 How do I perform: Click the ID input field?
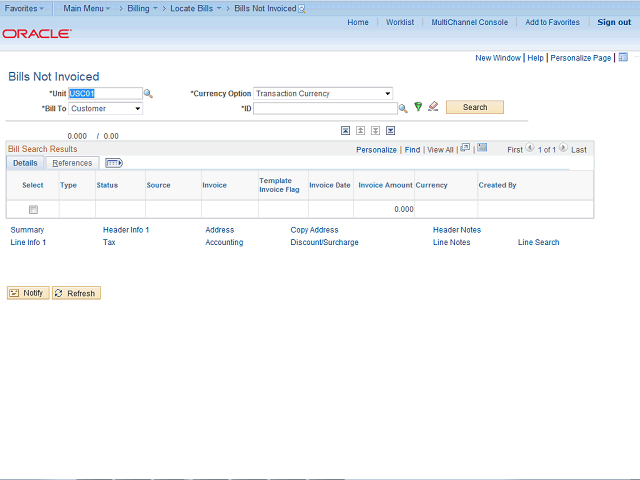tap(325, 109)
